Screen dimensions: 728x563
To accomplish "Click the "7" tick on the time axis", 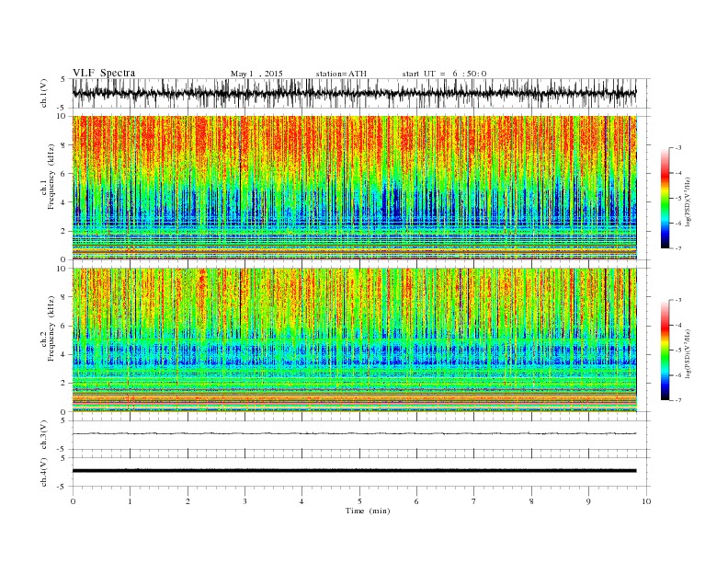I will [474, 501].
